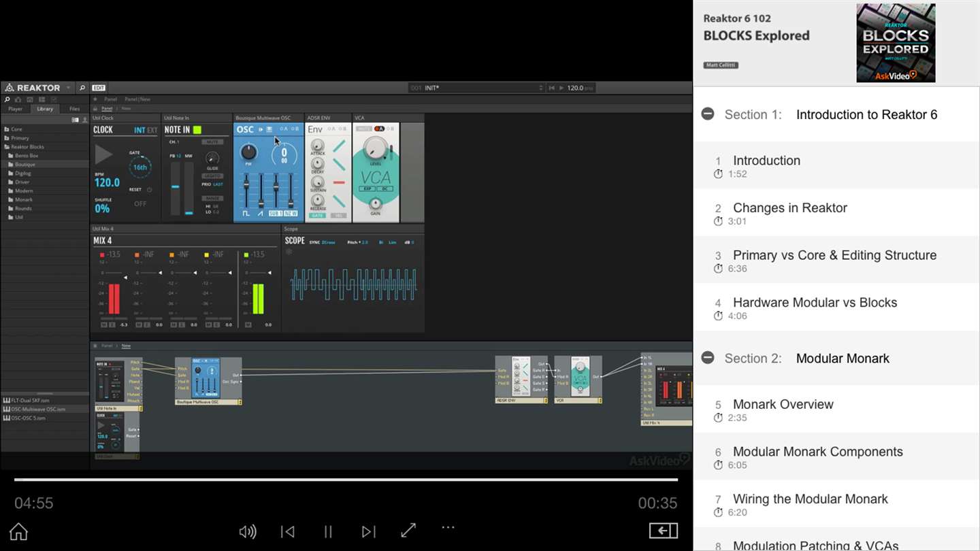
Task: Toggle the Note In MUTE button
Action: [x=212, y=142]
